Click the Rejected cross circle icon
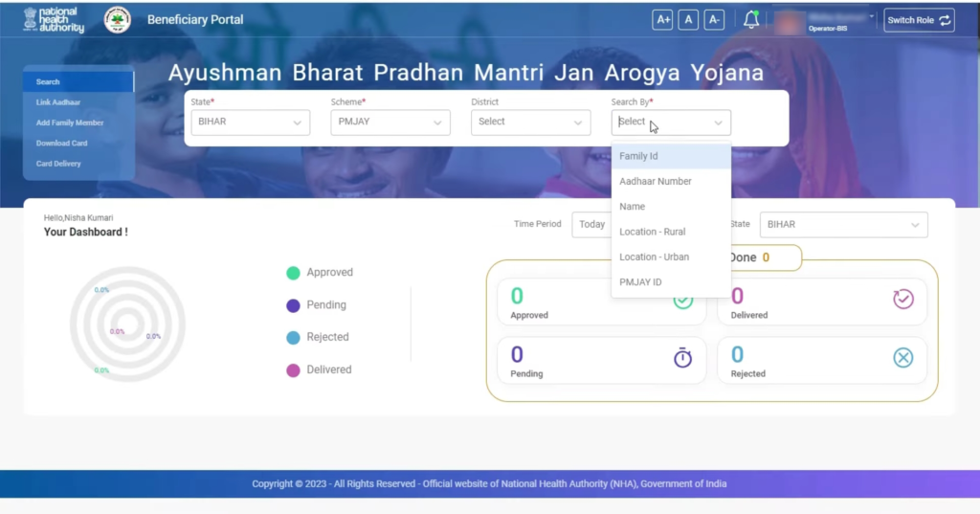980x514 pixels. pos(903,358)
